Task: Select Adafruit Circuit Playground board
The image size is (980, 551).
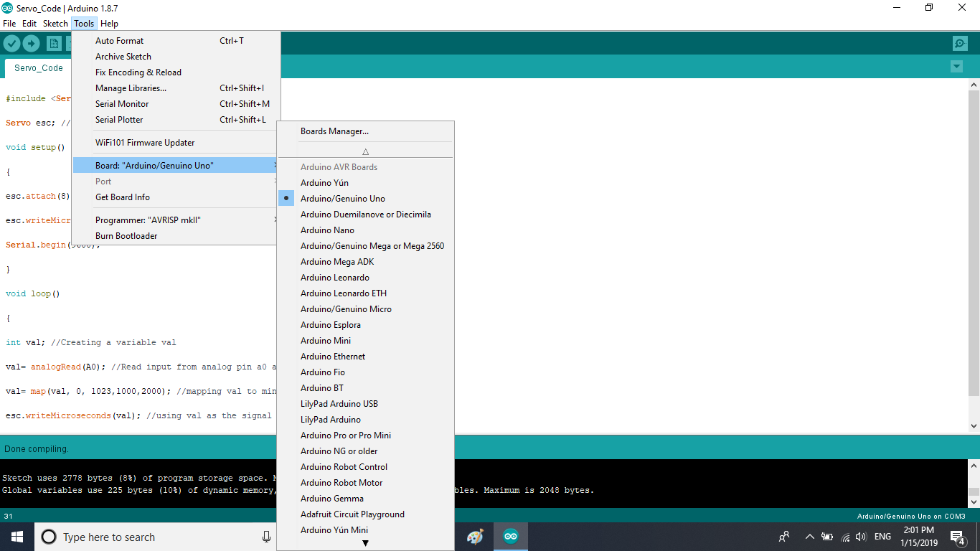Action: click(x=365, y=514)
